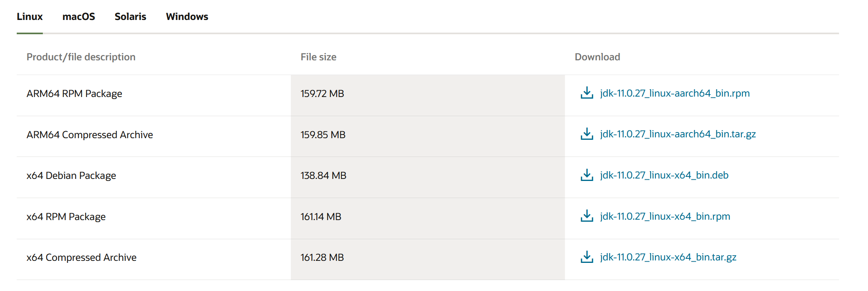Select the Linux tab
The height and width of the screenshot is (291, 868).
[30, 17]
